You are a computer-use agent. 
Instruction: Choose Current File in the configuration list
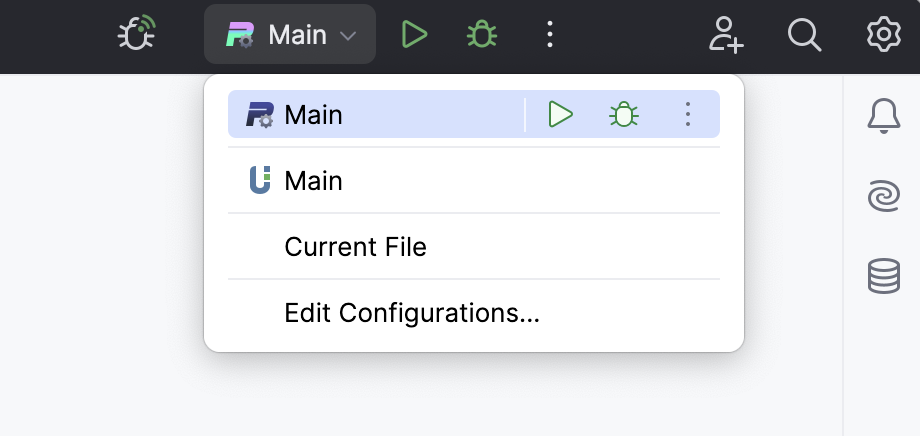click(x=355, y=247)
